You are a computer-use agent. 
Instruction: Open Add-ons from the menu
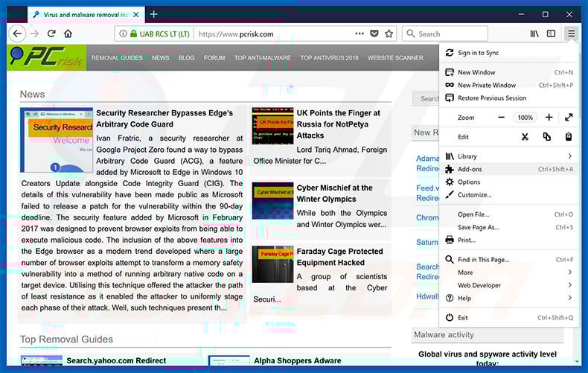coord(470,169)
